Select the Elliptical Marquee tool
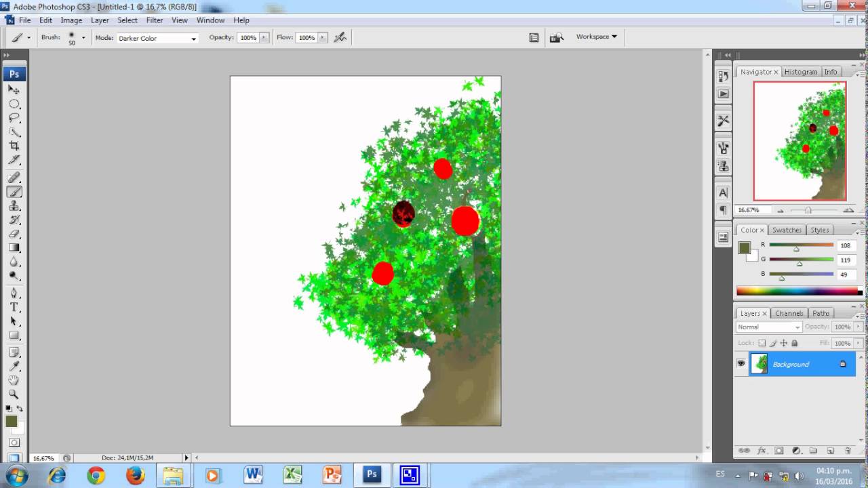The image size is (868, 488). pyautogui.click(x=14, y=104)
